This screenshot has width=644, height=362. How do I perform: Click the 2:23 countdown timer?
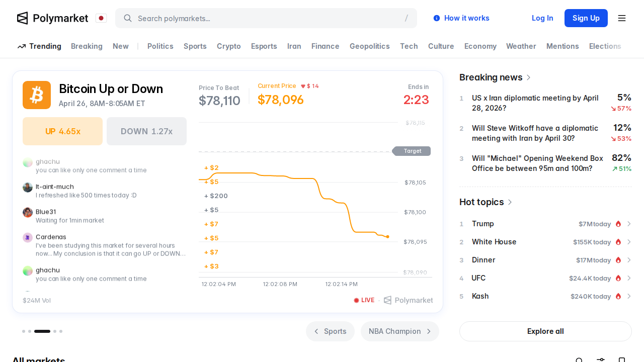click(416, 100)
